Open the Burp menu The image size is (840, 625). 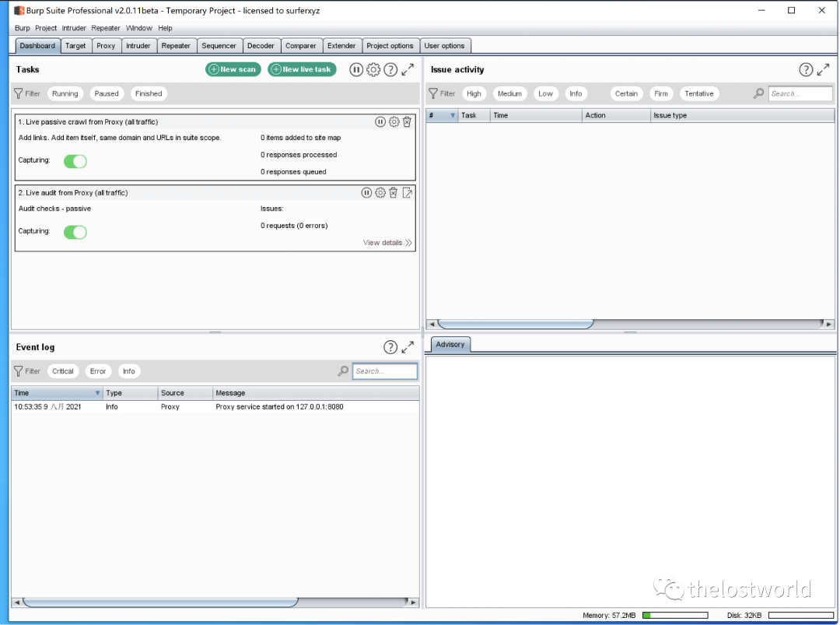click(x=23, y=28)
